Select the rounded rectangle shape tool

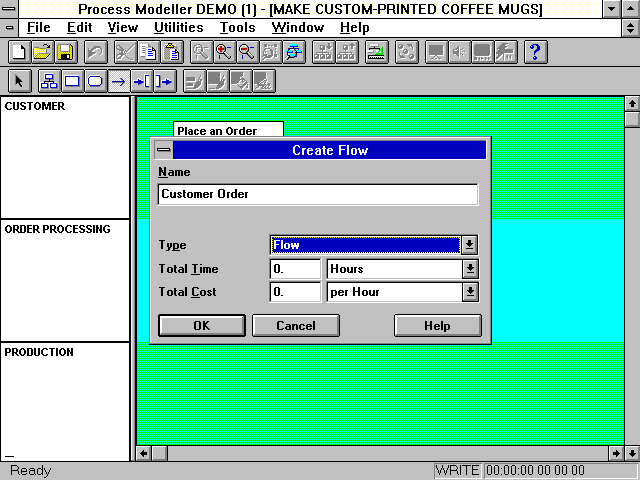[x=95, y=81]
